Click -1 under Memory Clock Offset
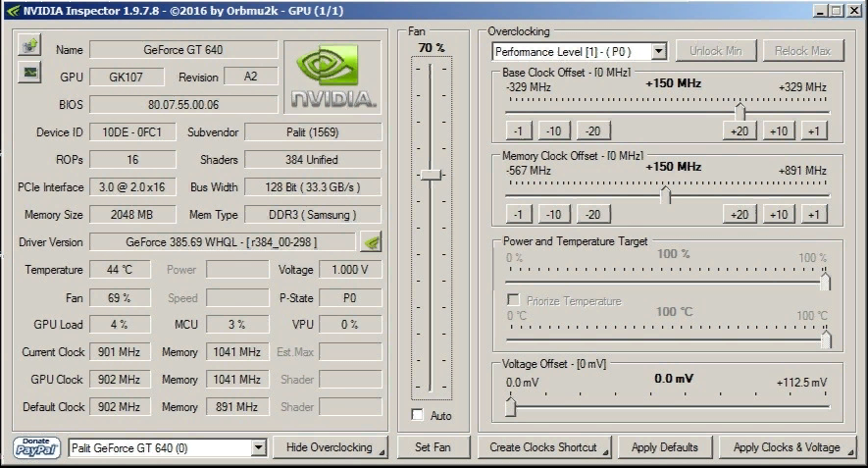868x468 pixels. [519, 214]
